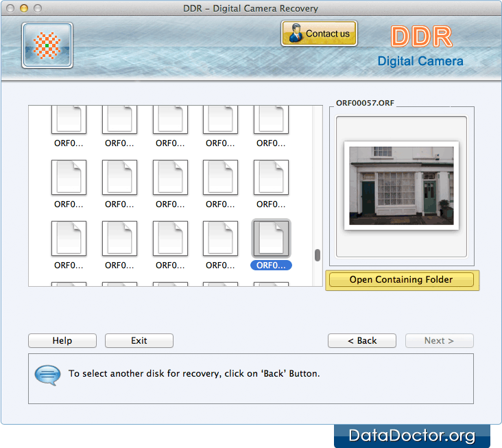Select third file icon in selected file's row
Image resolution: width=502 pixels, height=448 pixels.
point(170,238)
